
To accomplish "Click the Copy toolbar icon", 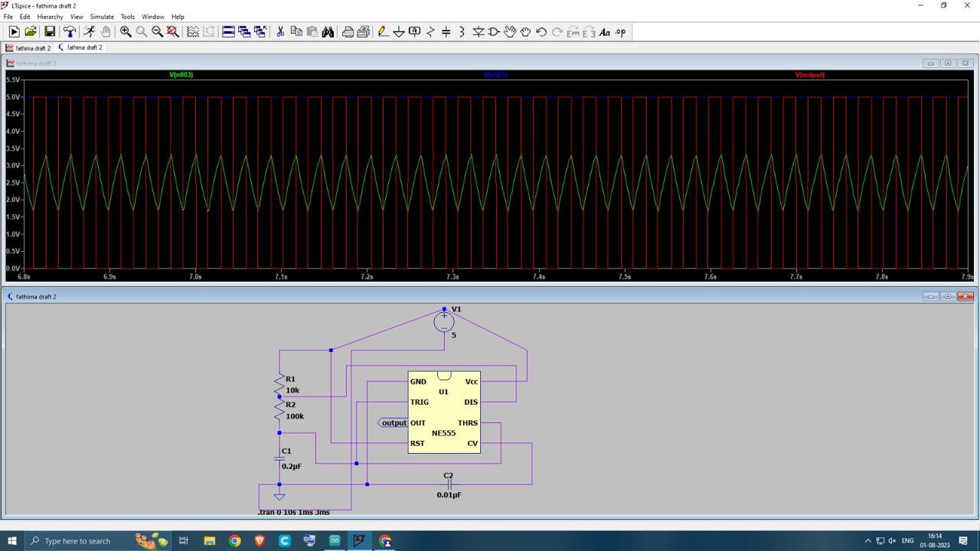I will click(x=296, y=31).
